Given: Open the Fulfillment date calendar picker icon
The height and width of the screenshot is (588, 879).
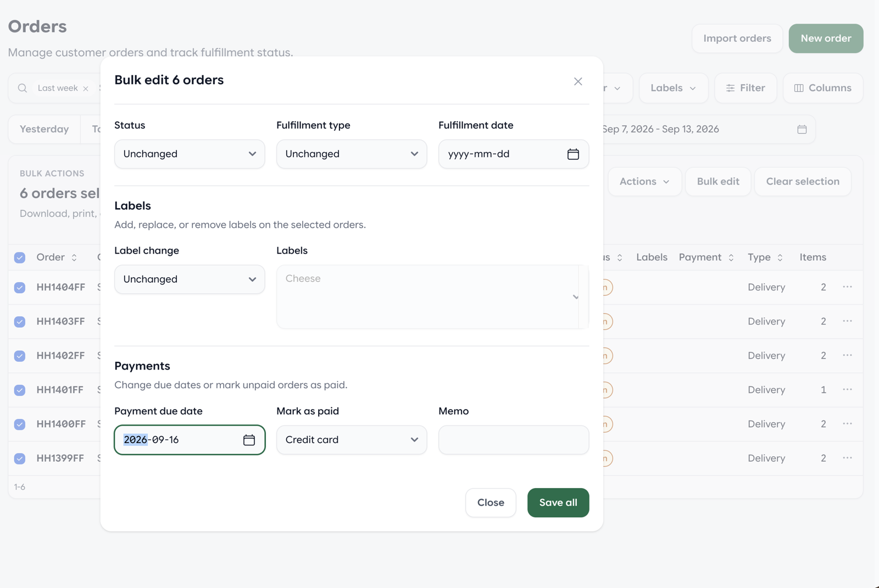Looking at the screenshot, I should click(573, 154).
